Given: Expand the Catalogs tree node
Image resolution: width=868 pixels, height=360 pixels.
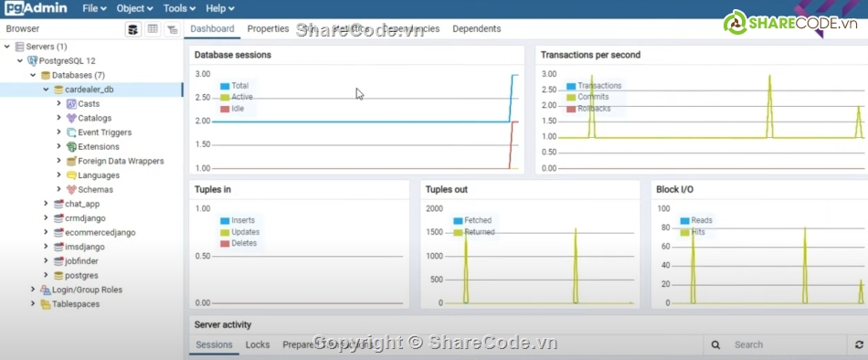Looking at the screenshot, I should 58,118.
